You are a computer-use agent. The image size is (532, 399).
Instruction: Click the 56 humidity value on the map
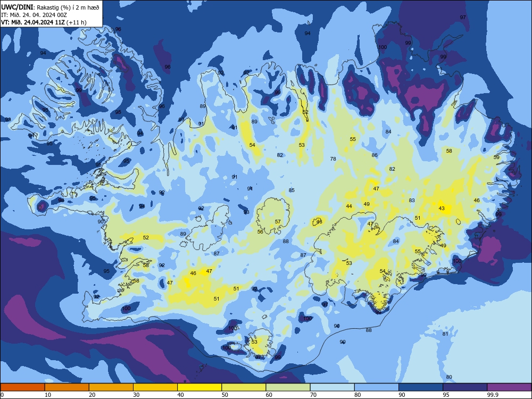260,232
